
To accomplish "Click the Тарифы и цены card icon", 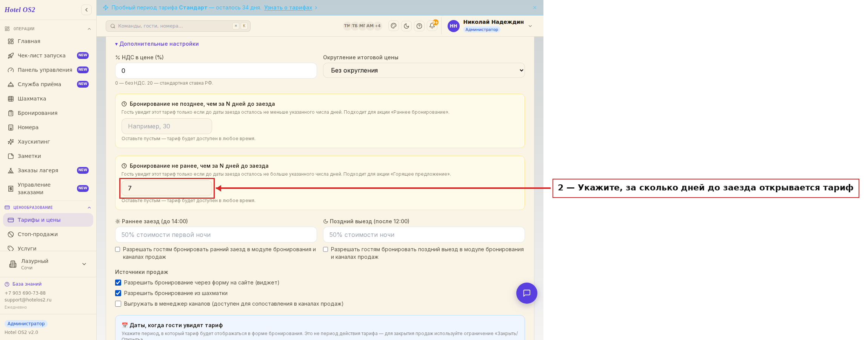I will [11, 220].
